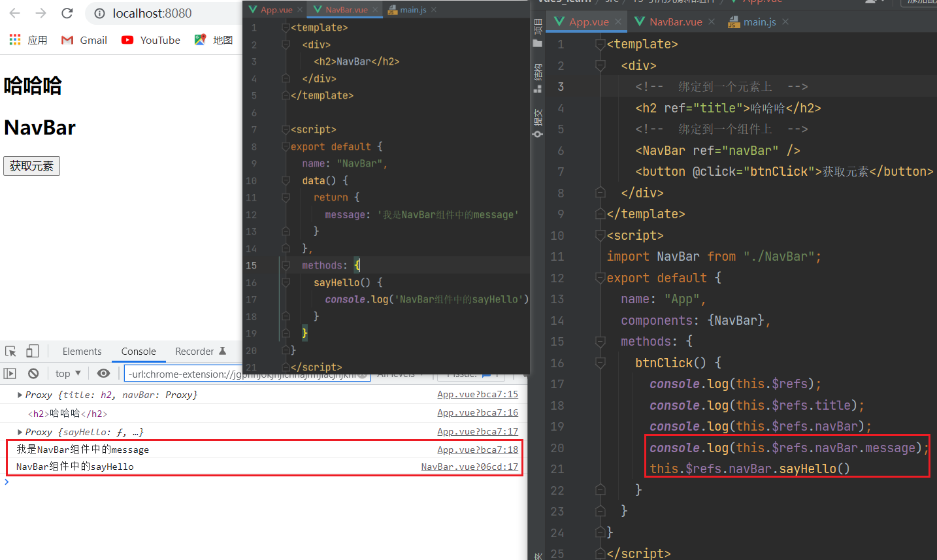Click the console filter input field
Image resolution: width=937 pixels, height=560 pixels.
[x=247, y=374]
